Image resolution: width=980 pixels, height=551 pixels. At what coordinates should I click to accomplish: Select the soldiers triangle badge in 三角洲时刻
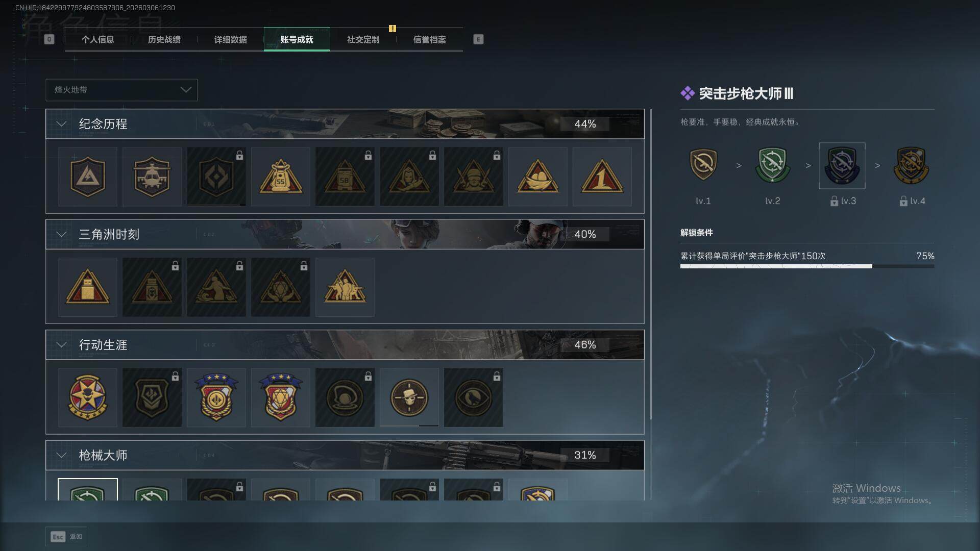coord(345,287)
